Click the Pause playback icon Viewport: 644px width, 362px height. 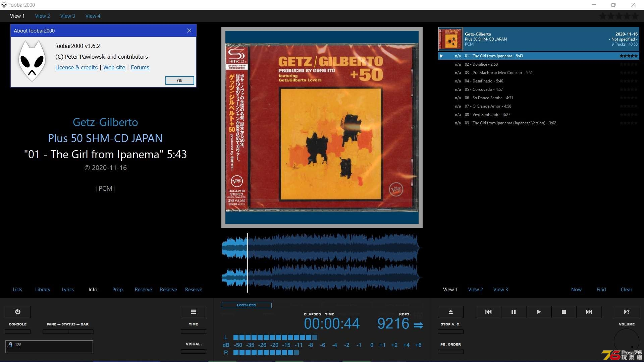pos(514,312)
